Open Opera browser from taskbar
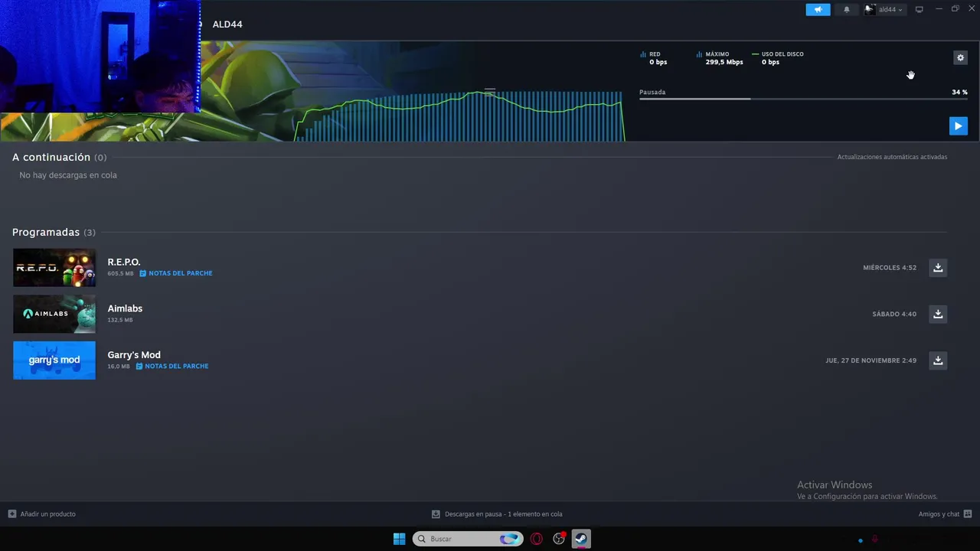 click(536, 539)
